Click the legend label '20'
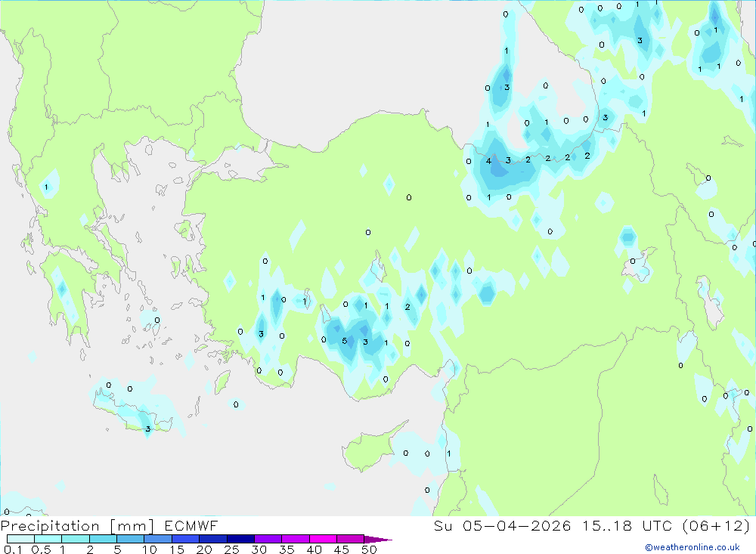 pyautogui.click(x=204, y=549)
